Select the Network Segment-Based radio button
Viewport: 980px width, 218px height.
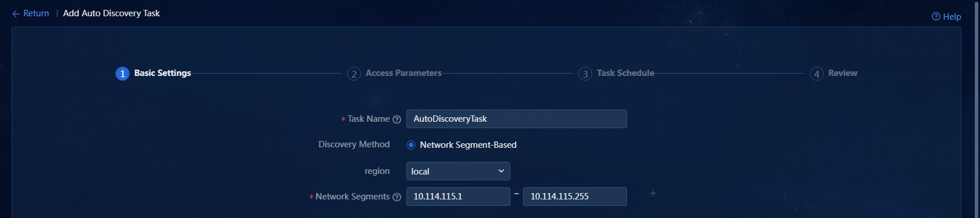pos(411,145)
